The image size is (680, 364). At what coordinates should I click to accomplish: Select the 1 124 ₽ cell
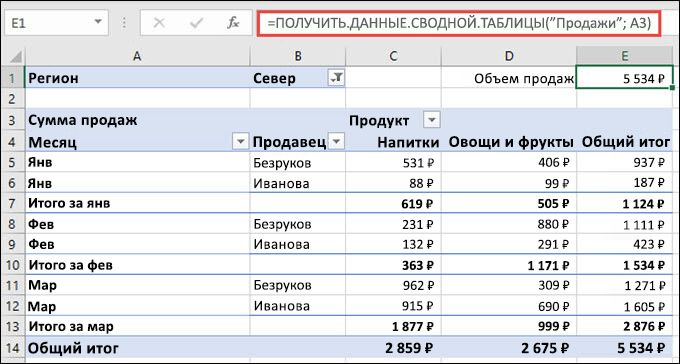click(x=625, y=203)
